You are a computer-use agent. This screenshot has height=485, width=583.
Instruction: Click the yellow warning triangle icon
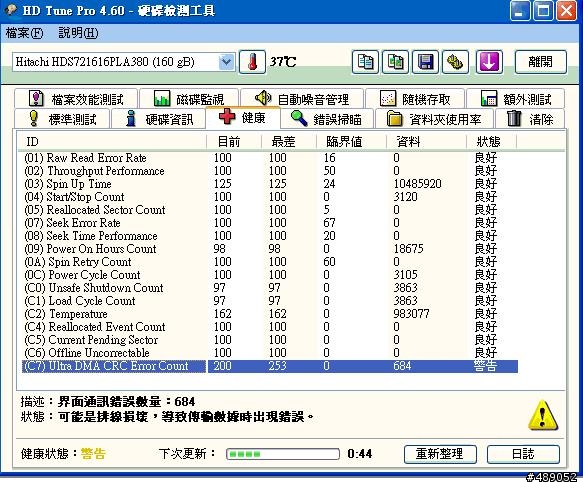click(x=543, y=415)
